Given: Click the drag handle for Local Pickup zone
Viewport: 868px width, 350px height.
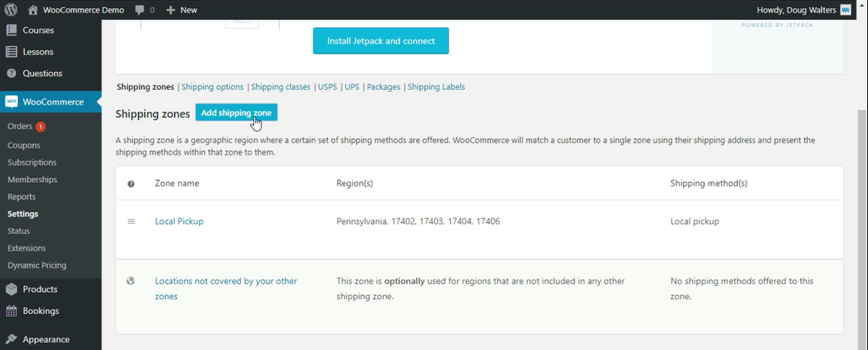Looking at the screenshot, I should pos(131,222).
